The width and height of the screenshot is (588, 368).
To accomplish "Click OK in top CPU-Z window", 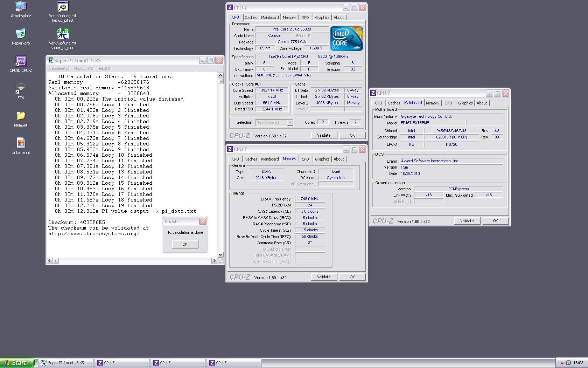I will pos(352,135).
